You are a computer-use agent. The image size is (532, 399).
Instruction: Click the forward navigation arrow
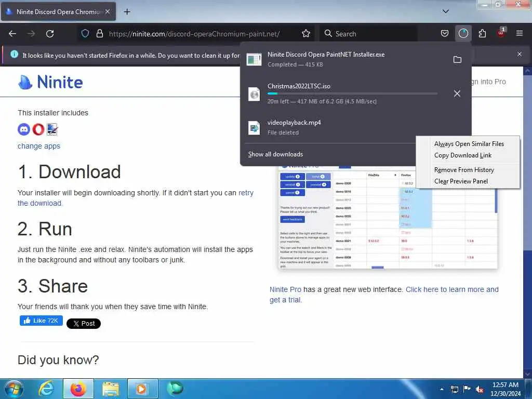point(31,34)
